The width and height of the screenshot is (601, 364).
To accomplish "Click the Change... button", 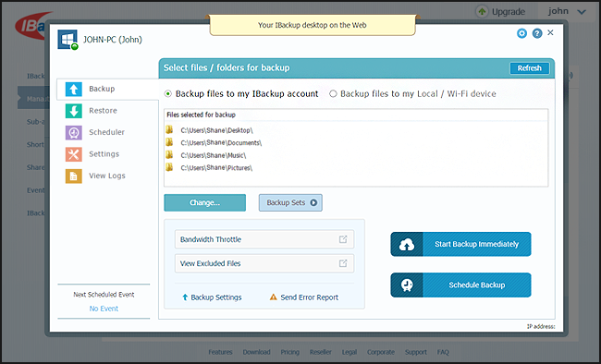I will (204, 202).
